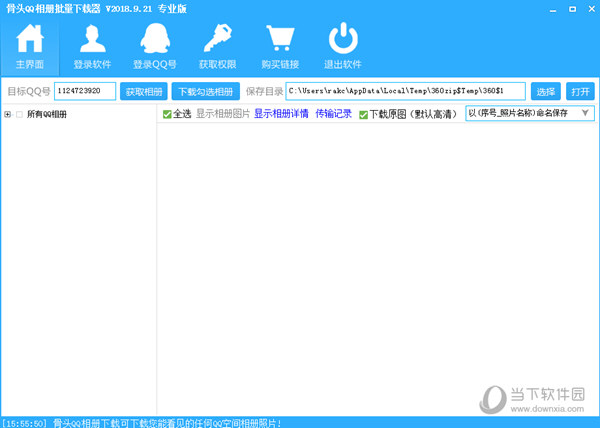Click the 下载勾选相册 button

(x=206, y=91)
